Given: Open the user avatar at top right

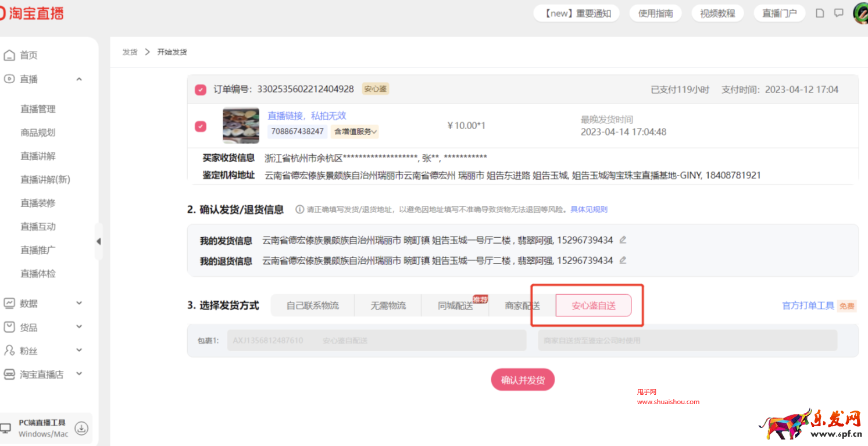Looking at the screenshot, I should coord(860,13).
